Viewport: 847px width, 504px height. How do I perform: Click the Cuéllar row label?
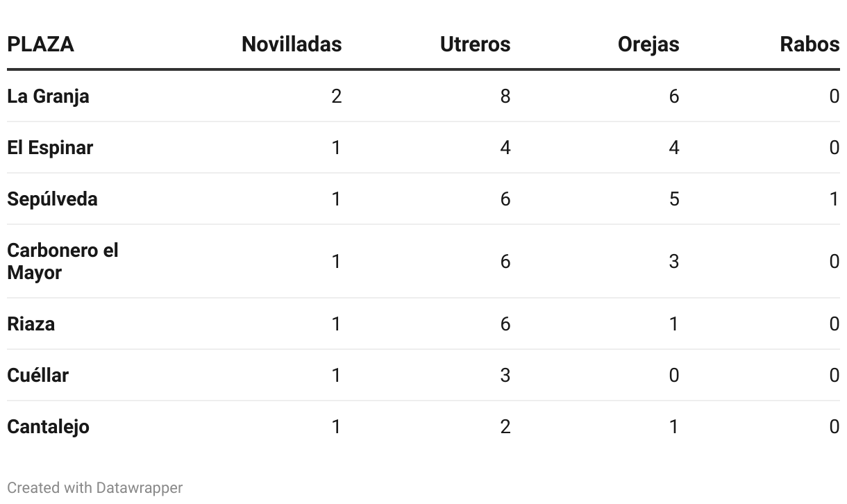click(37, 375)
